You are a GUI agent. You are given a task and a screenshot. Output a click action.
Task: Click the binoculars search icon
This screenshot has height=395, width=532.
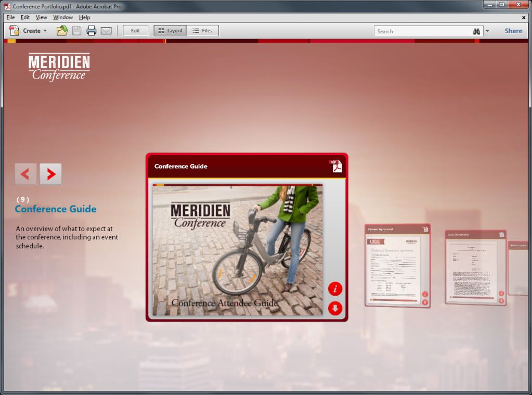coord(477,31)
